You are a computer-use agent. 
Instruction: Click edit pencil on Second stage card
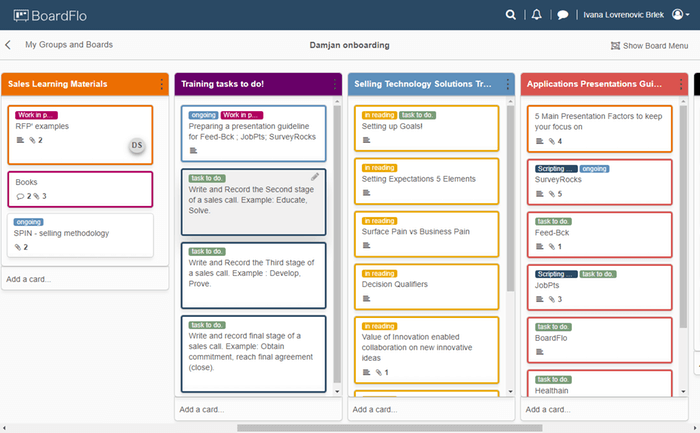click(316, 177)
